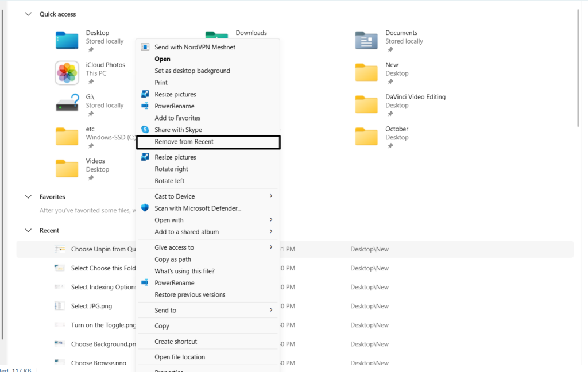Image resolution: width=588 pixels, height=372 pixels.
Task: Select Copy as path
Action: click(173, 259)
